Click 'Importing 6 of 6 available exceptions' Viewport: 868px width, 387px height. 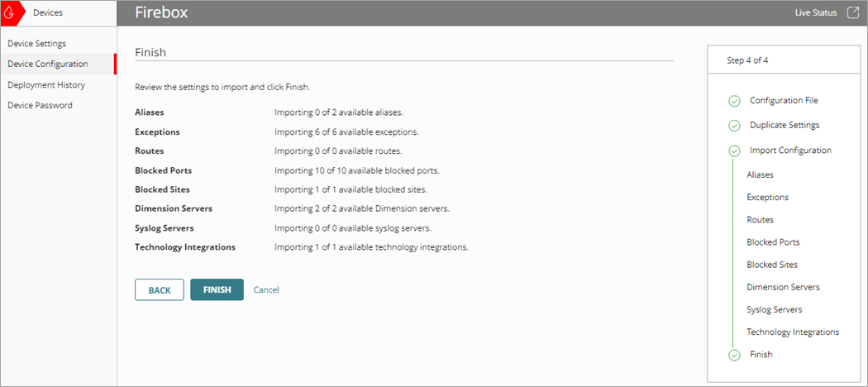click(346, 132)
